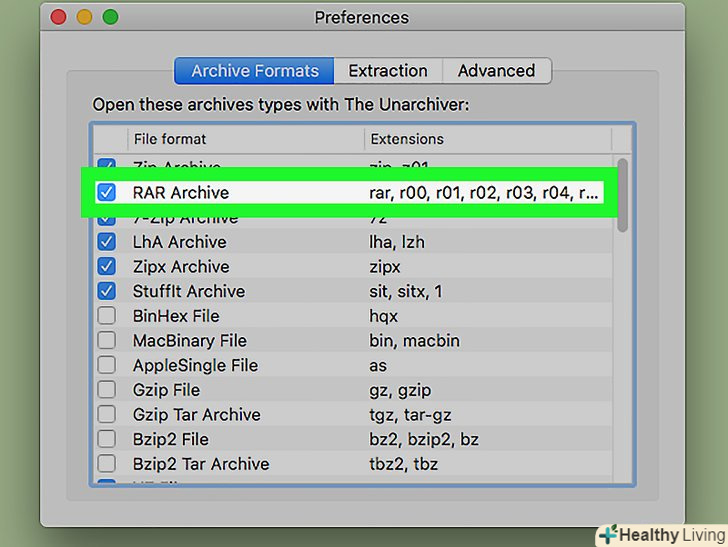Screen dimensions: 728x547
Task: Select the Gzip File row label
Action: pos(166,390)
